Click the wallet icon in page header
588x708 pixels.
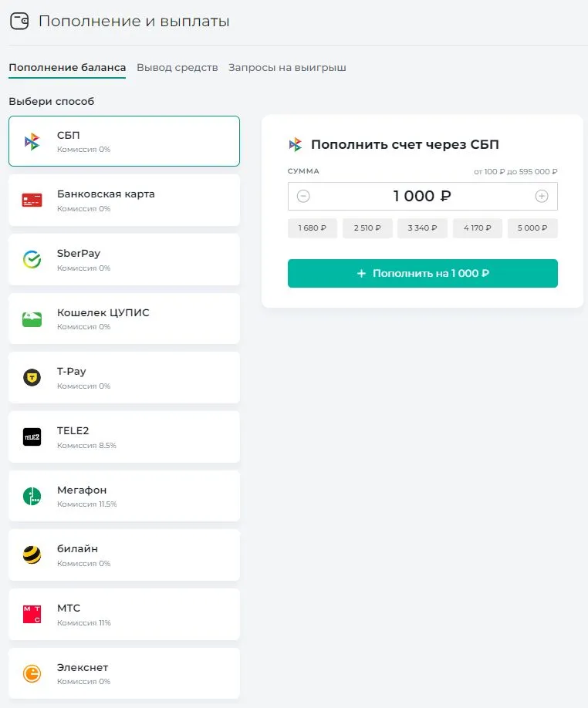click(19, 21)
